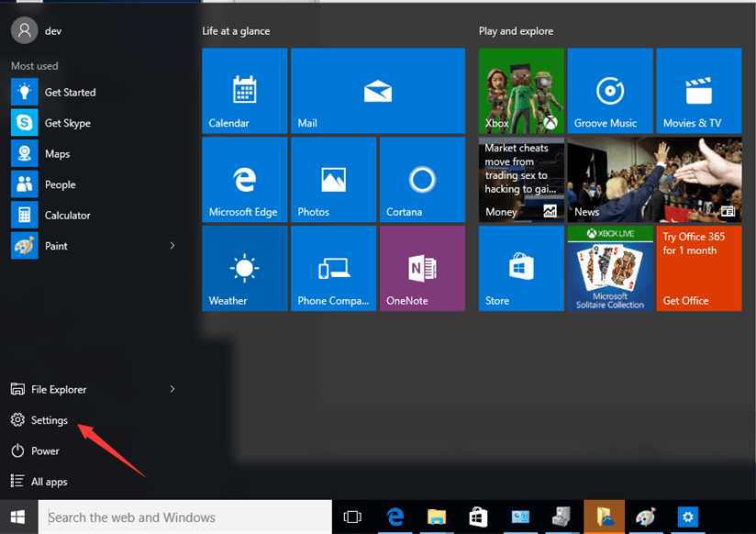Click the search the web and Windows box

click(x=183, y=517)
